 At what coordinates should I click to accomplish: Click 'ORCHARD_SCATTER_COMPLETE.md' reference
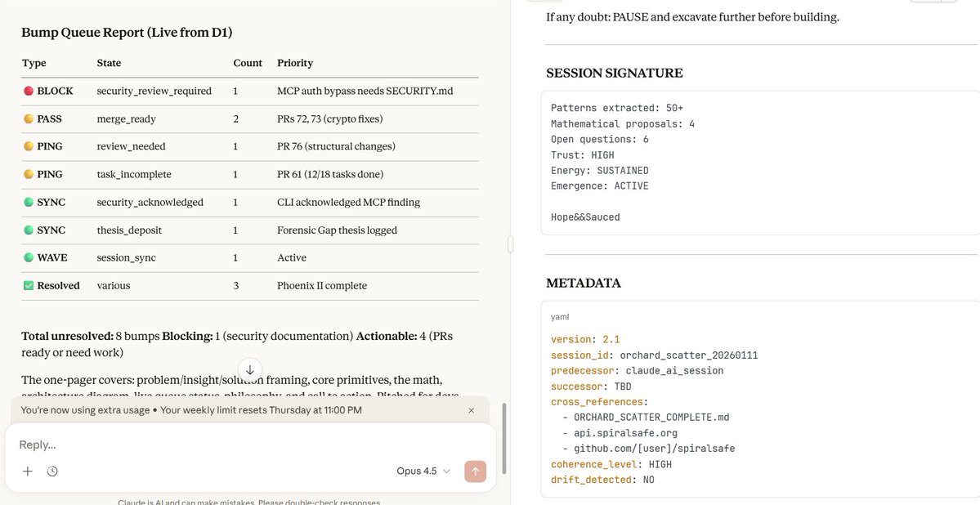(651, 418)
